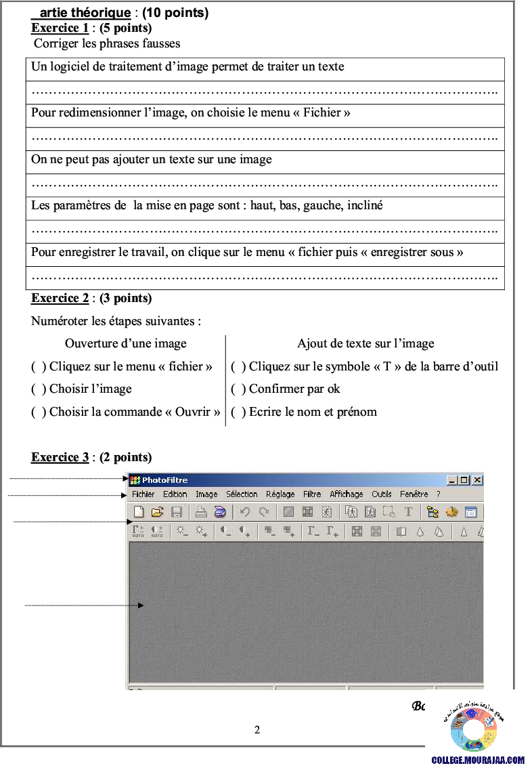Screen dimensions: 532x770
Task: Click the Auto levels icon
Action: coord(138,532)
